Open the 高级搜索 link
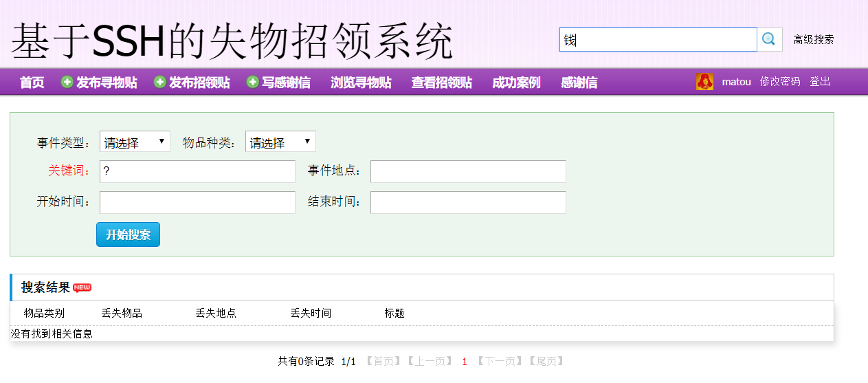 point(814,40)
